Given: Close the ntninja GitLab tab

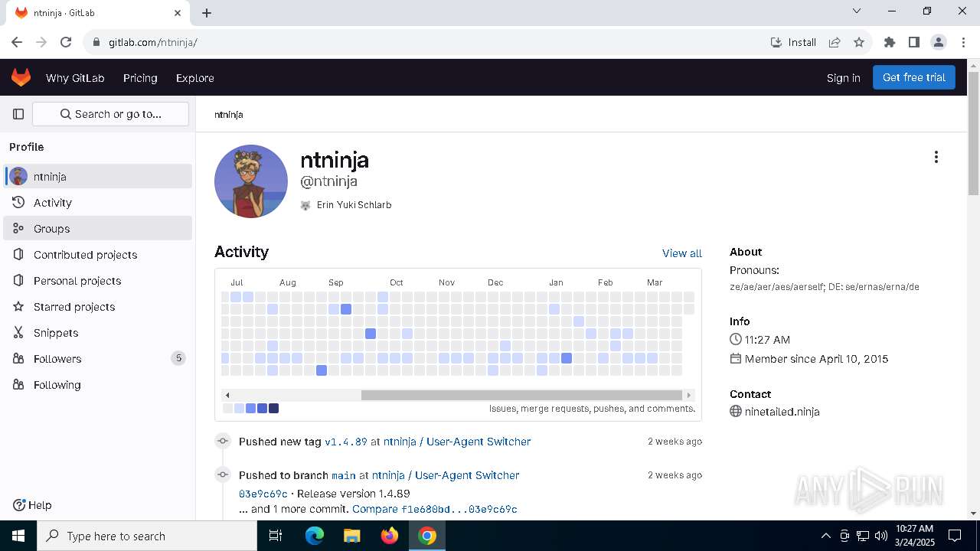Looking at the screenshot, I should (178, 13).
